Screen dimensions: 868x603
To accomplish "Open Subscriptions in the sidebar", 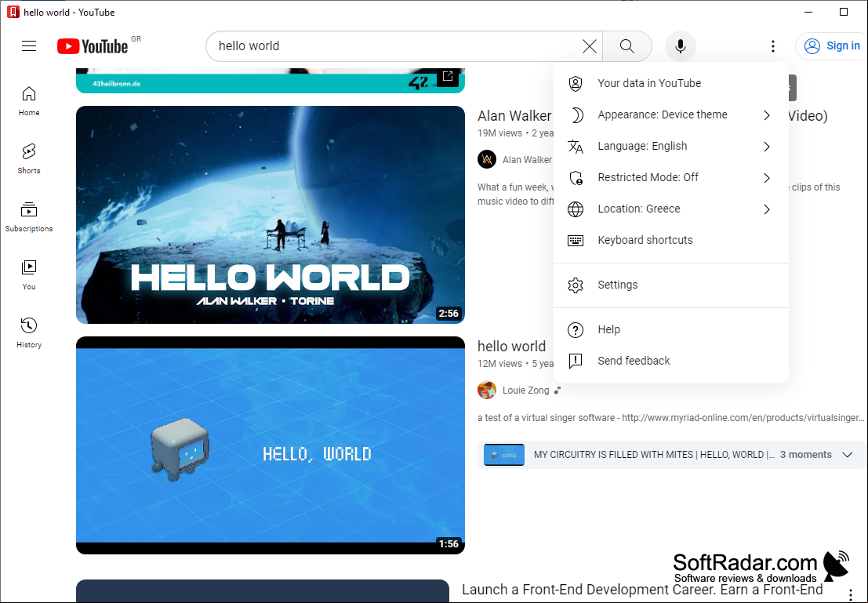I will click(29, 217).
